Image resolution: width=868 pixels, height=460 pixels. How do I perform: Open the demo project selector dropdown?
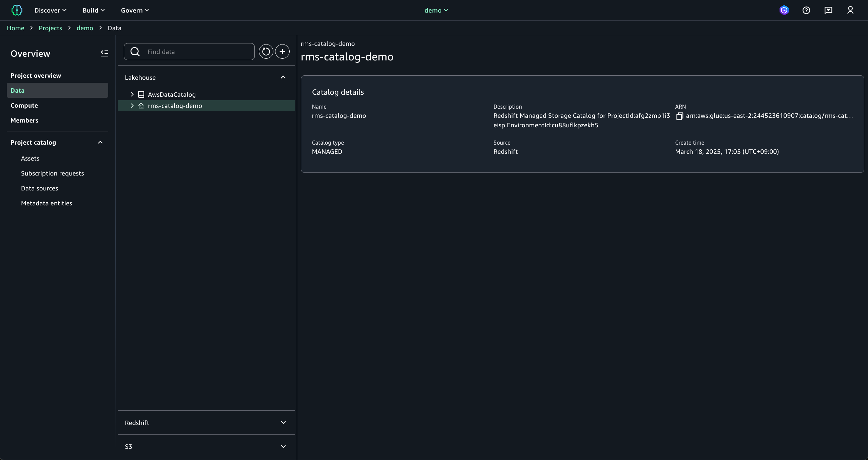click(436, 10)
